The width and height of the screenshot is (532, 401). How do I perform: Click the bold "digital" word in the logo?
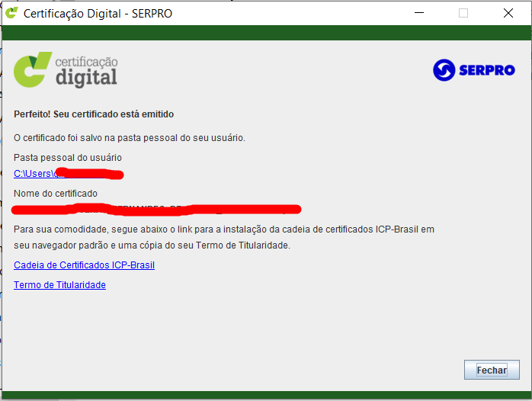pos(86,77)
